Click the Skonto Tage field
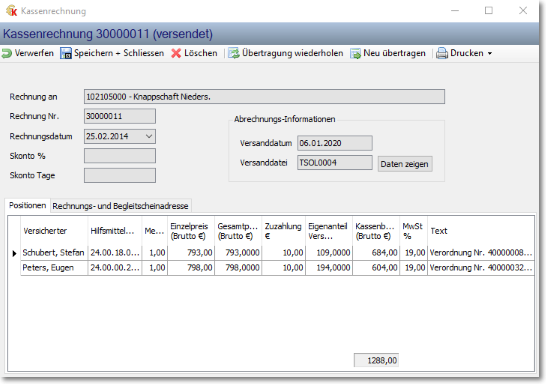 pos(120,175)
